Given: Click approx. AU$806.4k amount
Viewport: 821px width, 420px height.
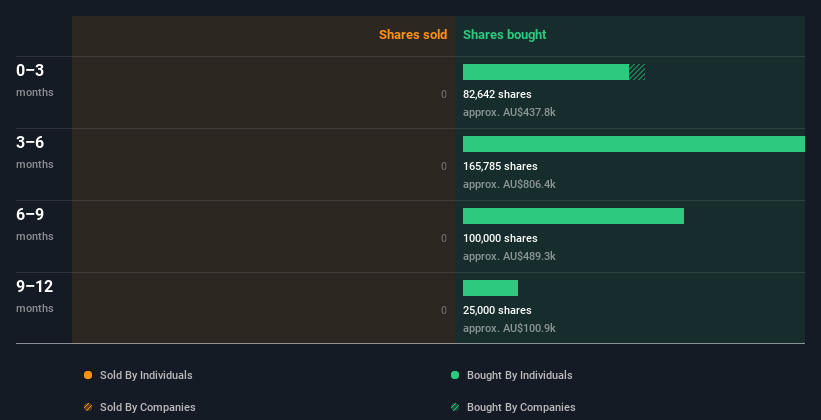Looking at the screenshot, I should tap(509, 184).
